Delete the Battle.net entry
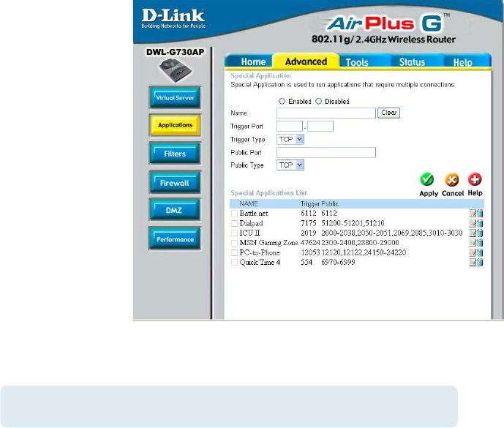The image size is (504, 428). coord(480,213)
